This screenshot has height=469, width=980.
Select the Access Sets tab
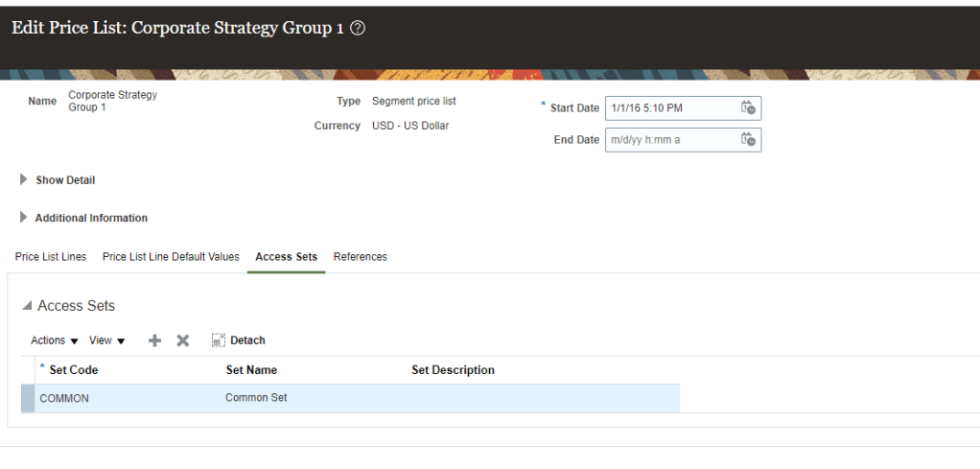(286, 257)
